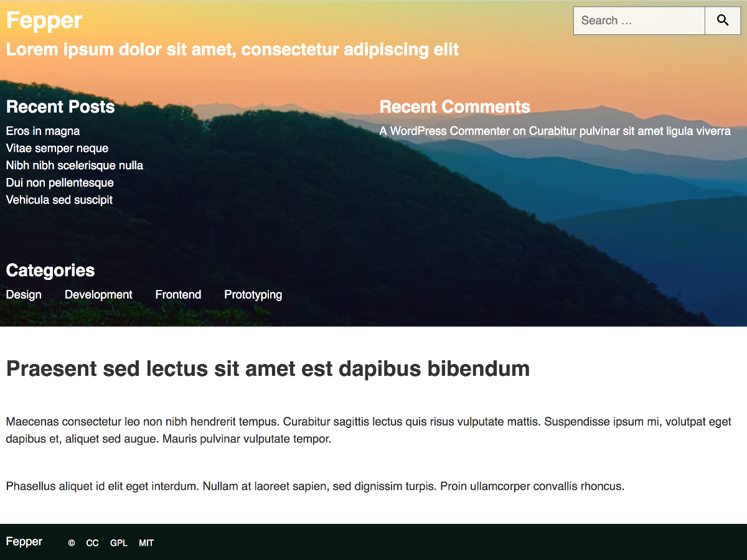This screenshot has height=560, width=747.
Task: Select the Frontend category
Action: (178, 294)
